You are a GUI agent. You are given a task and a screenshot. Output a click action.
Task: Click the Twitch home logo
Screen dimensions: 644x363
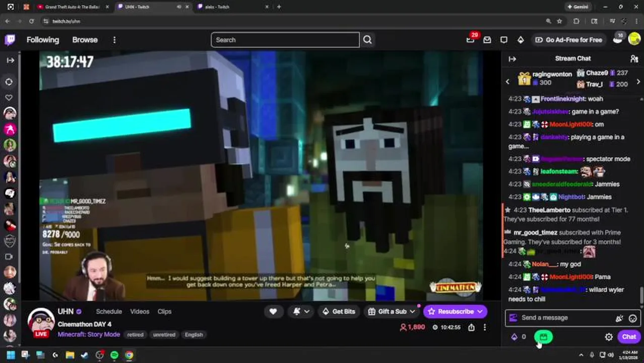pos(10,40)
